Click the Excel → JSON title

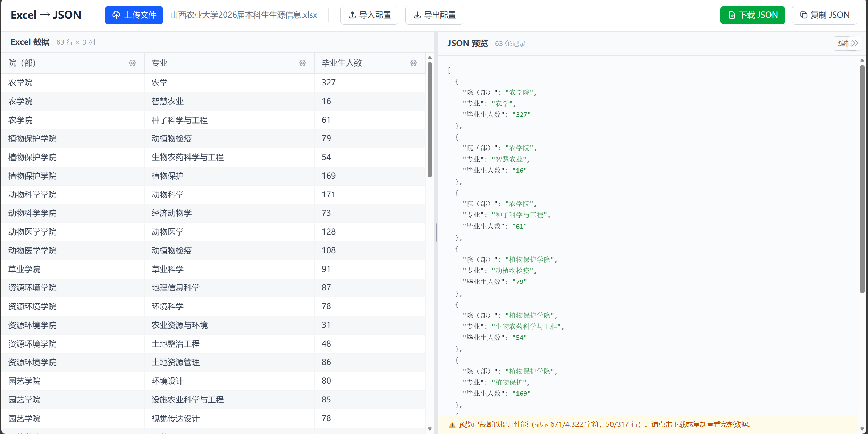coord(46,15)
